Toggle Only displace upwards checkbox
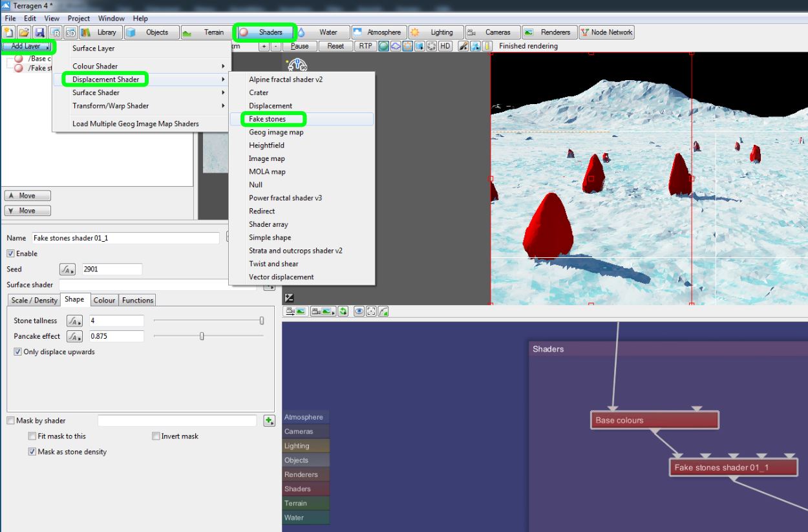The height and width of the screenshot is (532, 808). coord(17,352)
